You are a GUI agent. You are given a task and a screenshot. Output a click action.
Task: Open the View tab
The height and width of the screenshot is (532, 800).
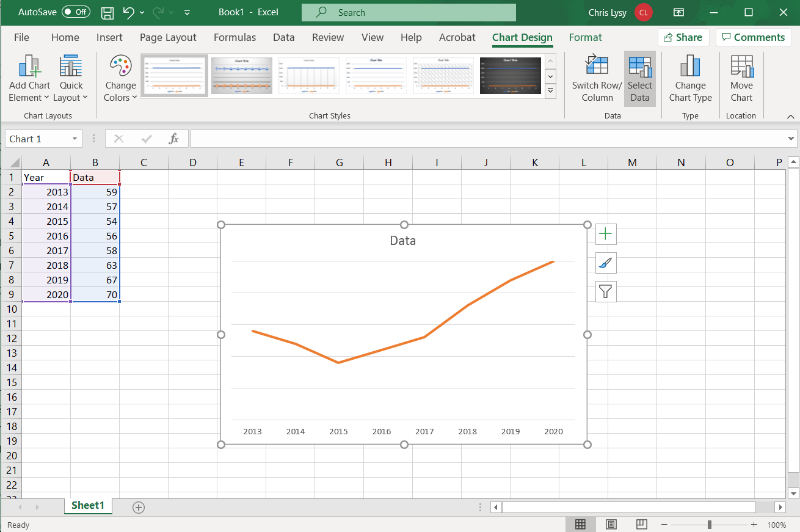[373, 37]
